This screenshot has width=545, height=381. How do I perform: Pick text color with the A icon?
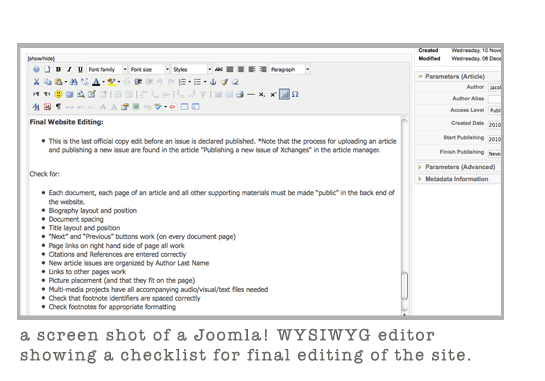[96, 82]
